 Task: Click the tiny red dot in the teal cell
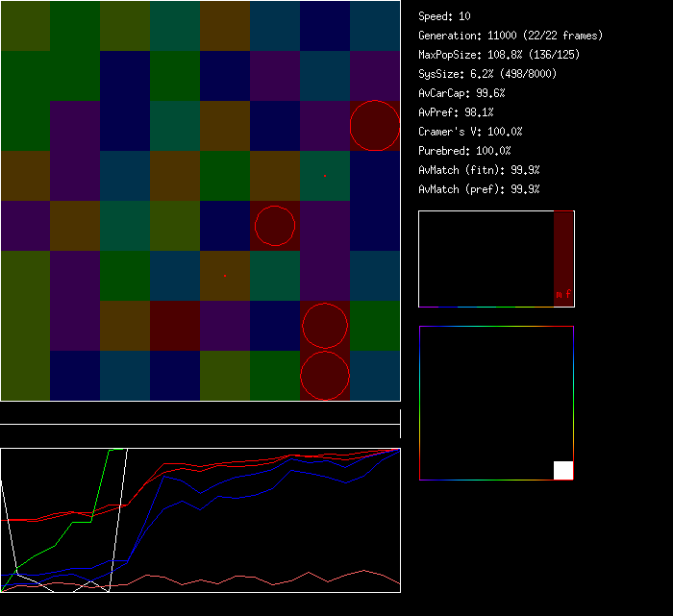coord(325,176)
